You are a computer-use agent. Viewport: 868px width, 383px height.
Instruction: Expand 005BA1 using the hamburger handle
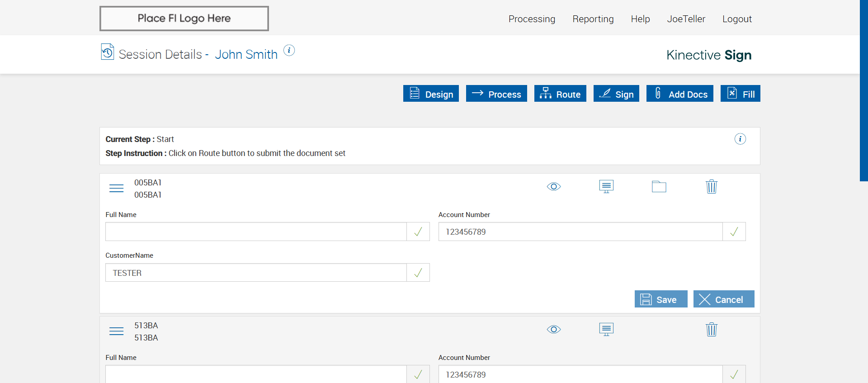point(116,188)
